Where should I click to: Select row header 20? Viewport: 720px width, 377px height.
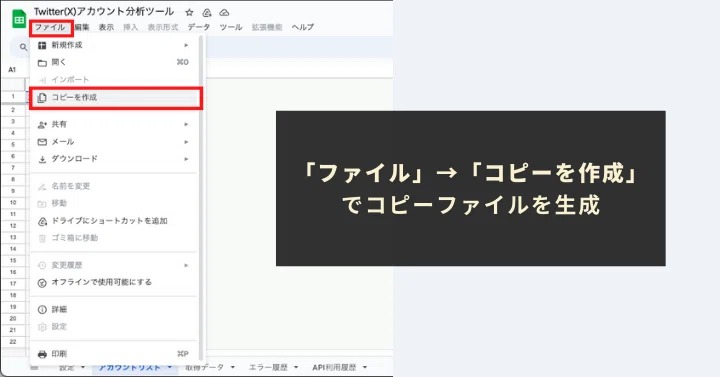point(13,318)
